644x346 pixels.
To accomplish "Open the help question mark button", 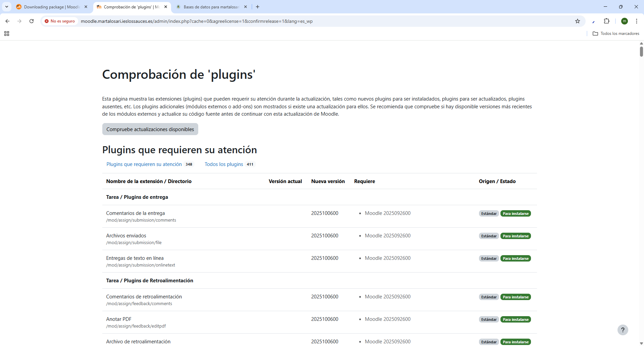I will pos(623,330).
